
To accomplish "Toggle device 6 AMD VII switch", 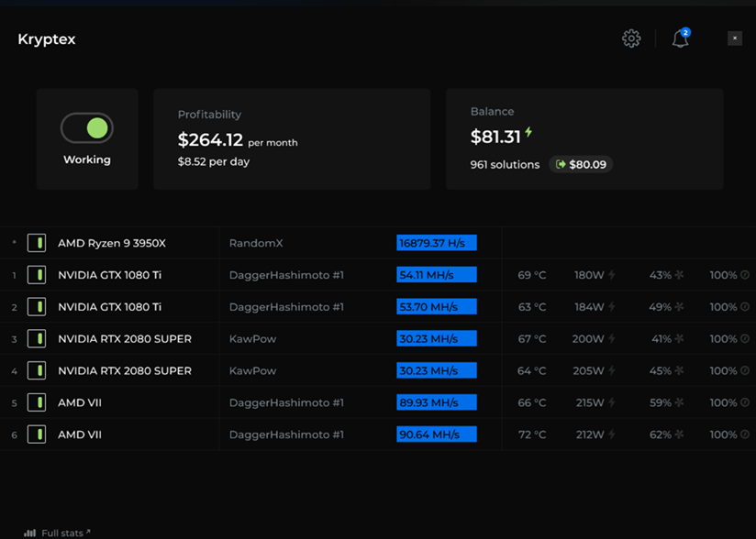I will [x=37, y=434].
